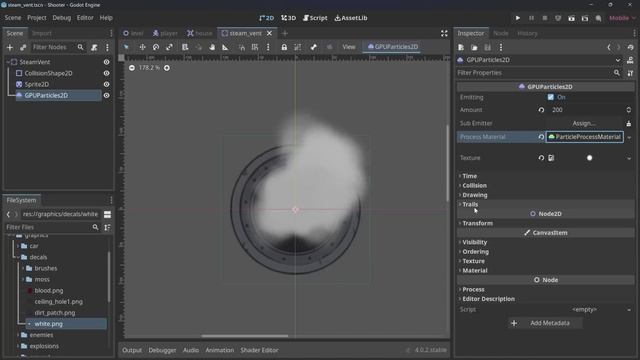Toggle distraction free mode
Viewport: 640px width, 360px height.
point(444,33)
